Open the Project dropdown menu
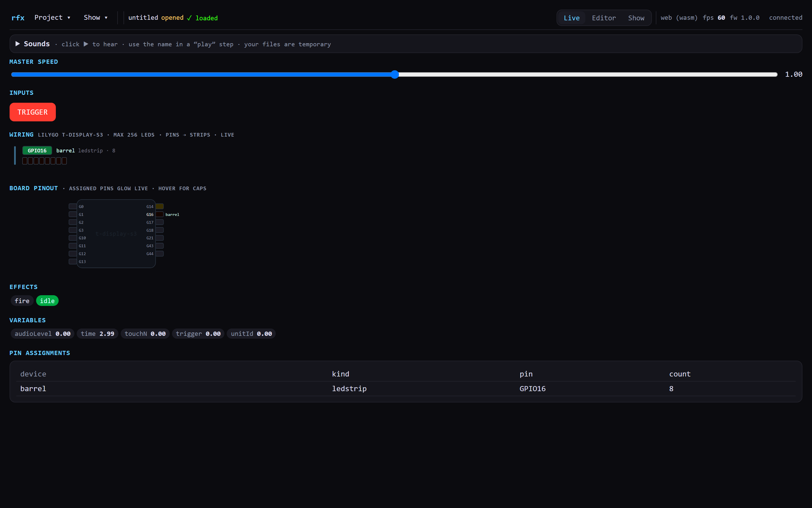Screen dimensions: 812x508 [52, 17]
